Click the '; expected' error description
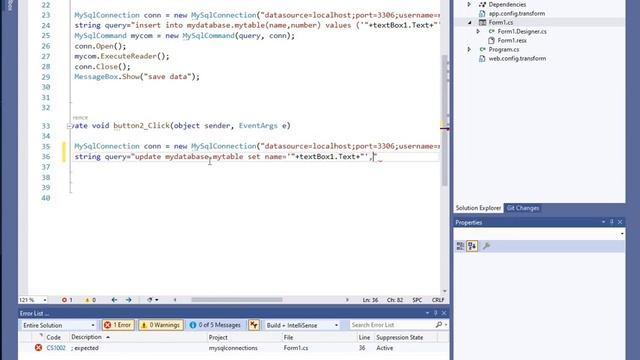The image size is (640, 360). (x=85, y=348)
